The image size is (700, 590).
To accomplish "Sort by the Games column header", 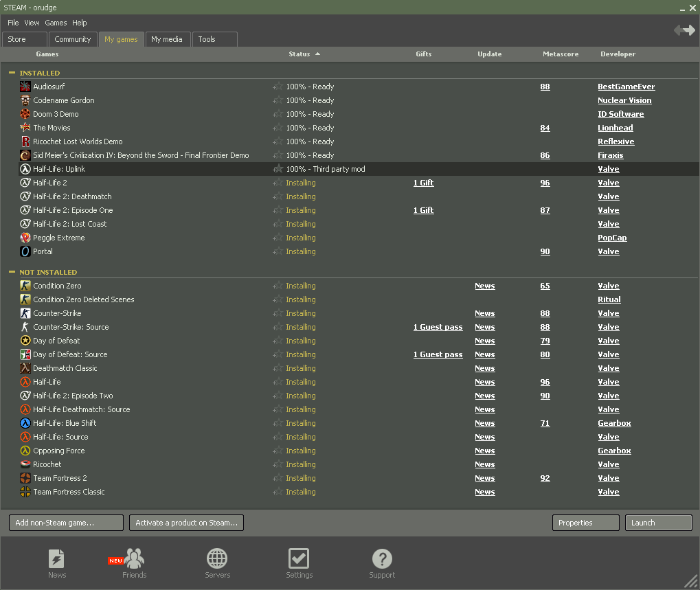I will tap(47, 54).
